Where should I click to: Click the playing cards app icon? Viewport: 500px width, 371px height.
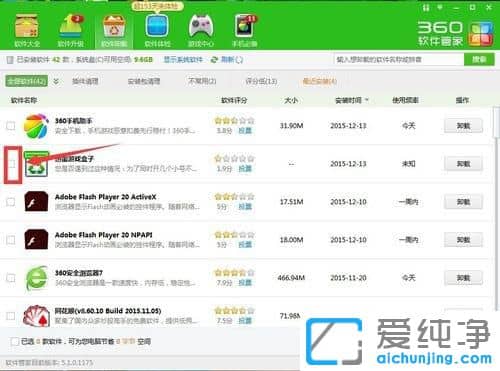coord(36,316)
